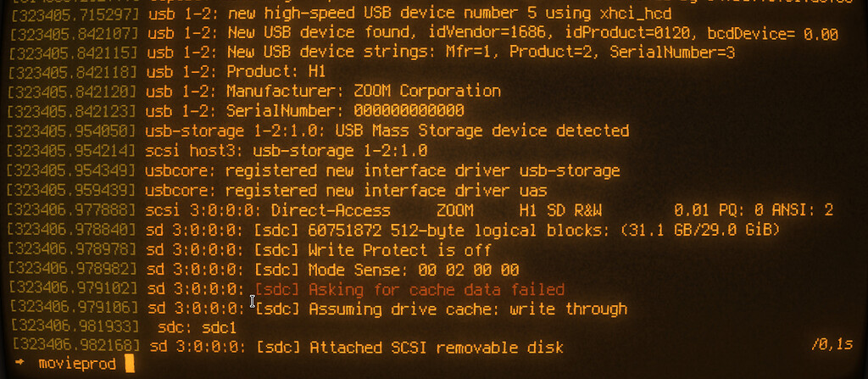Click the orange block cursor after movieprod
This screenshot has width=868, height=379.
(x=130, y=364)
